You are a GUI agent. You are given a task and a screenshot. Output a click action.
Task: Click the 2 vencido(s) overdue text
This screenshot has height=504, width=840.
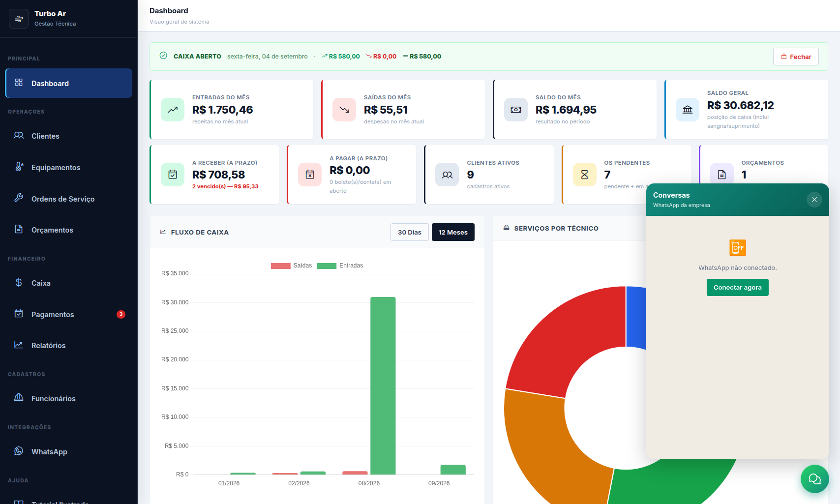pos(225,186)
